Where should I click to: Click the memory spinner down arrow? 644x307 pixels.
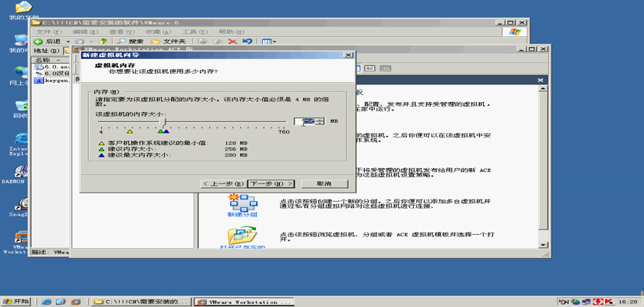320,124
